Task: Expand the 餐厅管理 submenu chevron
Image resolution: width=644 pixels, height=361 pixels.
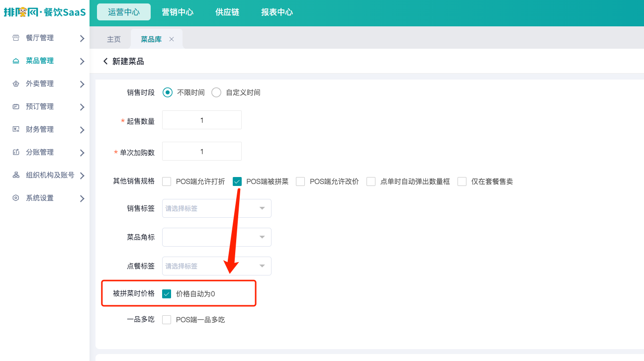Action: 82,38
